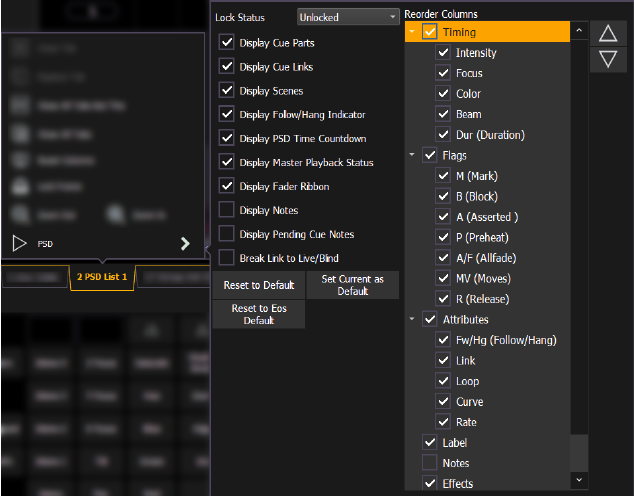Image resolution: width=634 pixels, height=496 pixels.
Task: Click Set Current as Default button
Action: [x=352, y=285]
